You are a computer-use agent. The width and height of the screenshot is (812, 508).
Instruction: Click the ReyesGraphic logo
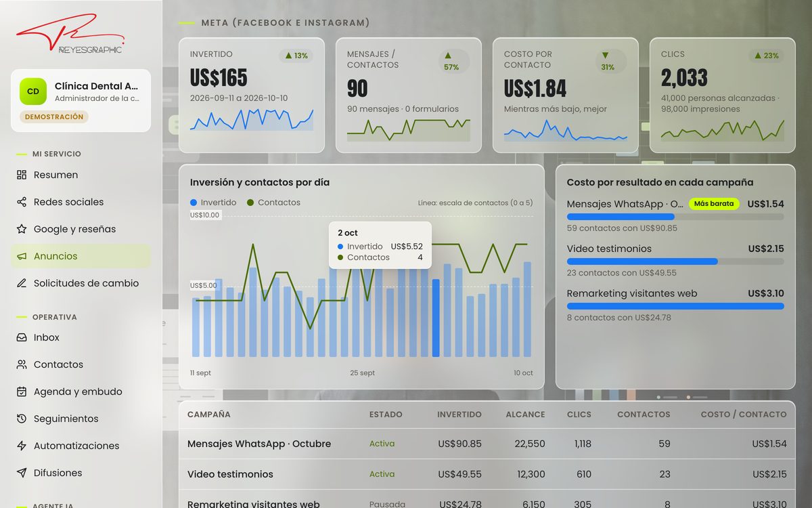(x=70, y=34)
